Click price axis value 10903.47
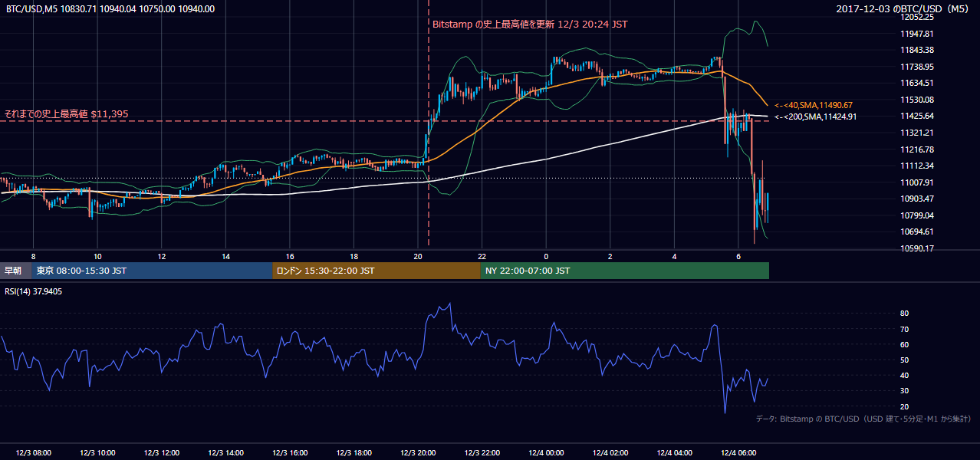This screenshot has width=980, height=460. [x=916, y=199]
